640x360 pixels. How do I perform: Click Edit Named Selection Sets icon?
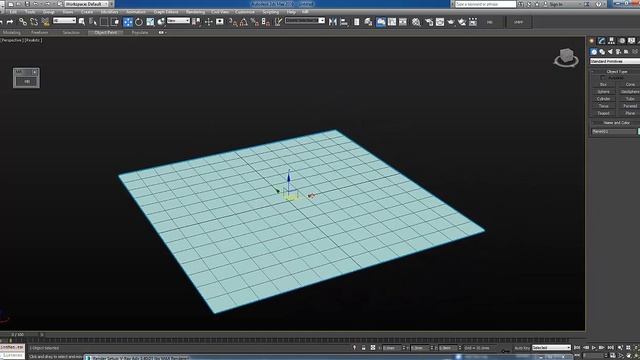click(x=278, y=22)
